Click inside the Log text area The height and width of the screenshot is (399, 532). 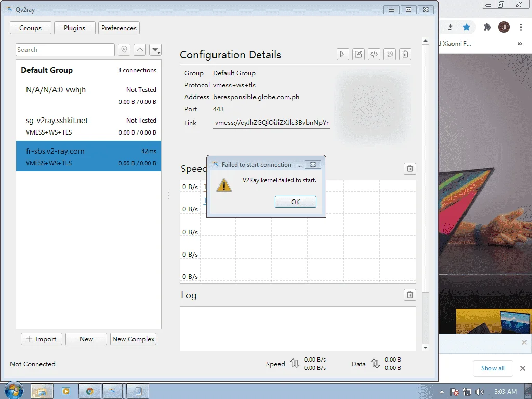[298, 328]
